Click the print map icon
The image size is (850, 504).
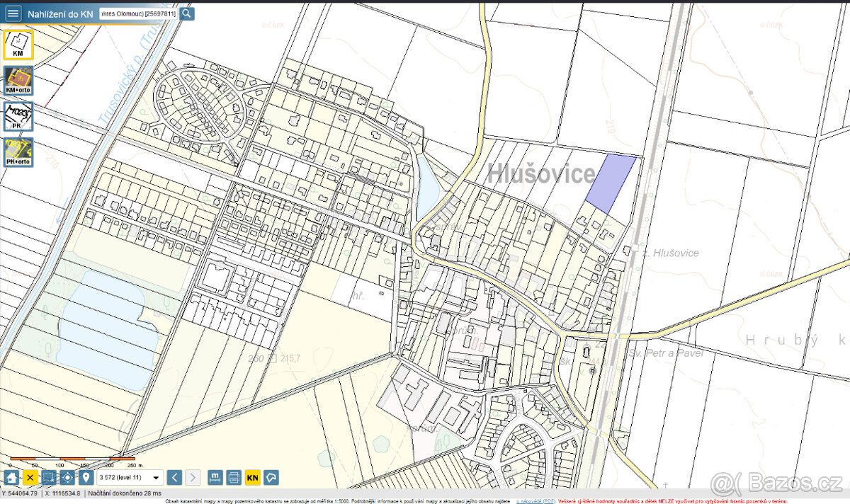[234, 477]
